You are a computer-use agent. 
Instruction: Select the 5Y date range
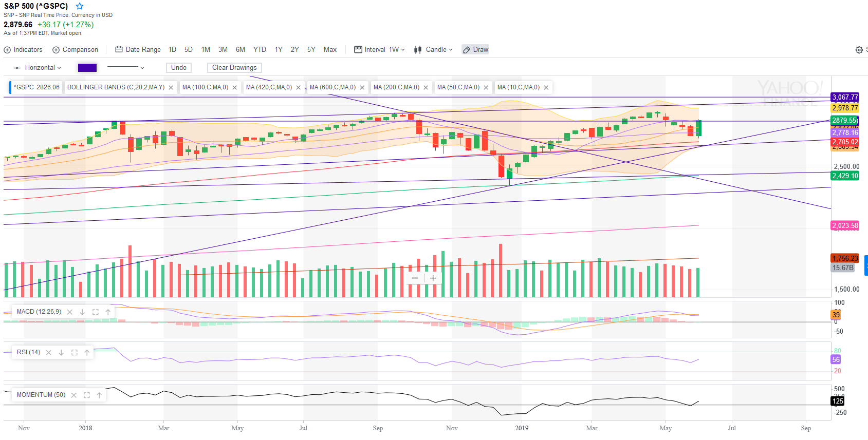coord(311,50)
